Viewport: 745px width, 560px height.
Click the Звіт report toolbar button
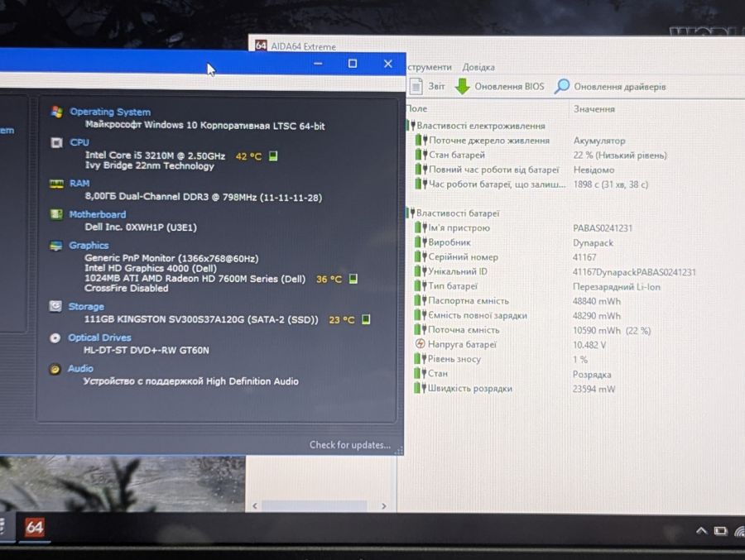(x=427, y=86)
